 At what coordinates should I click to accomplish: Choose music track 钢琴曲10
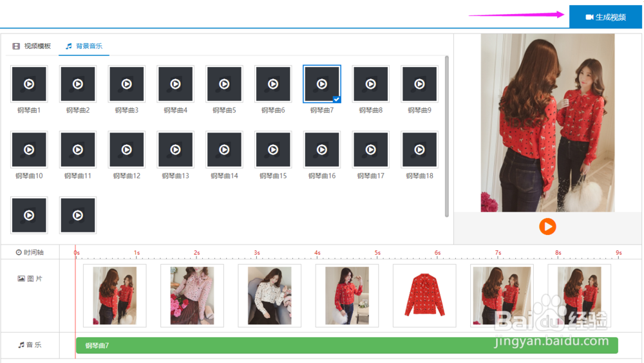pos(29,149)
